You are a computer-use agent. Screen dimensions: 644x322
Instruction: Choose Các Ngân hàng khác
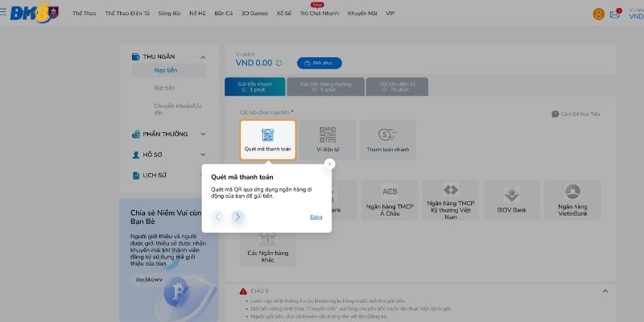[268, 248]
